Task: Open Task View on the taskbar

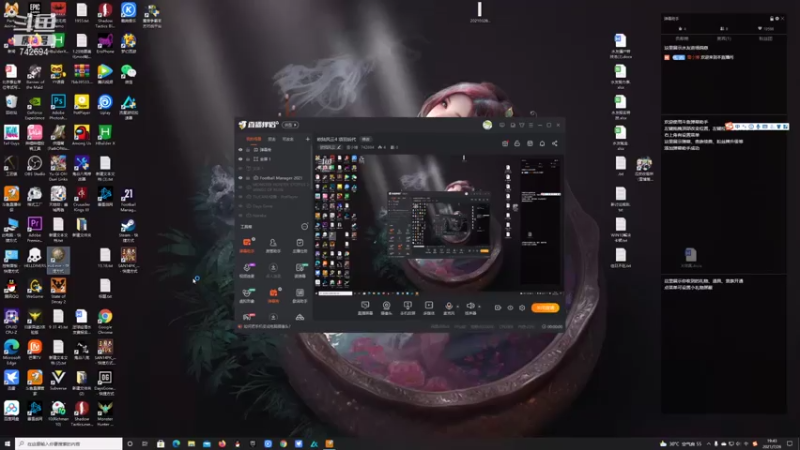Action: 145,444
